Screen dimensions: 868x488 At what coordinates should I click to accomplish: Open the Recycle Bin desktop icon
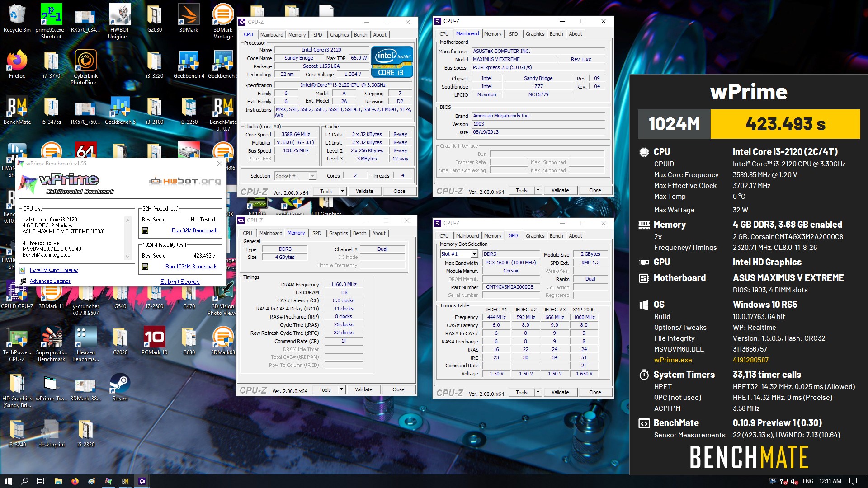pyautogui.click(x=17, y=19)
